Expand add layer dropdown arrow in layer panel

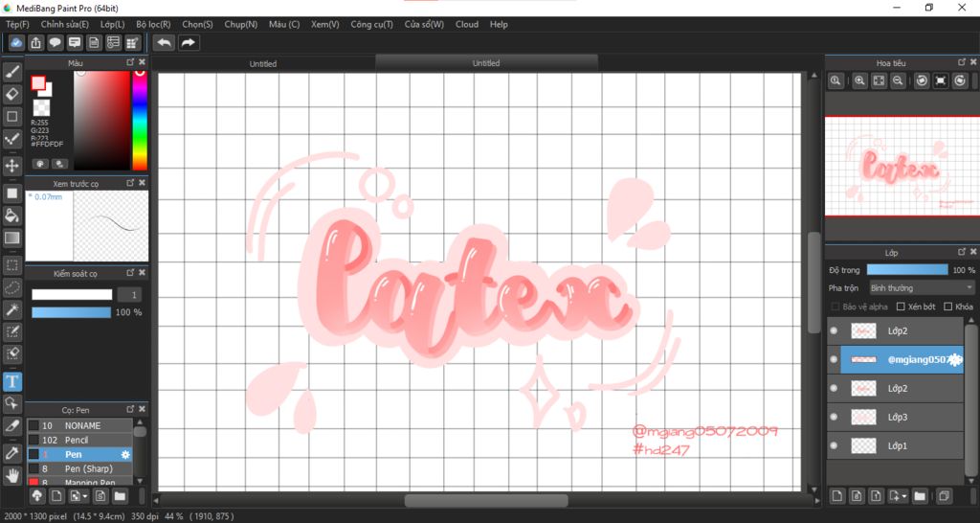coord(904,497)
